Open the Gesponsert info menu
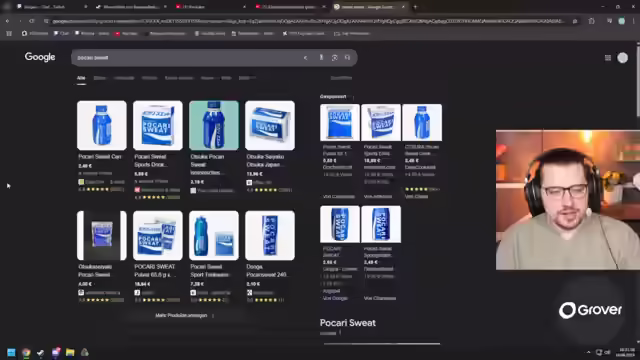The height and width of the screenshot is (360, 640). pos(353,97)
